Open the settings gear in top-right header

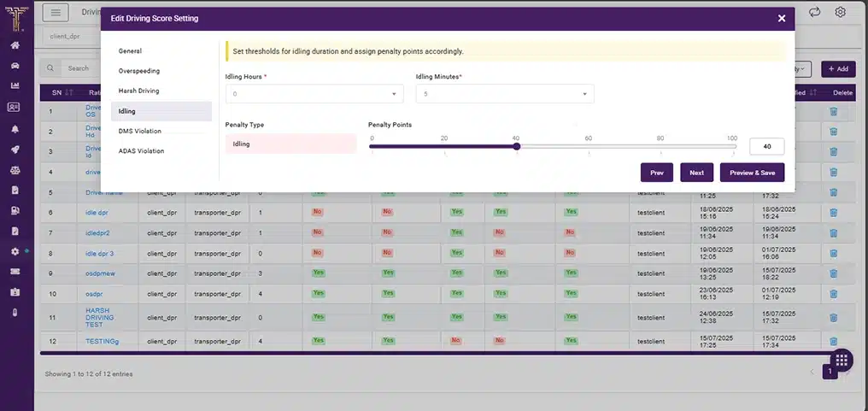pos(841,12)
